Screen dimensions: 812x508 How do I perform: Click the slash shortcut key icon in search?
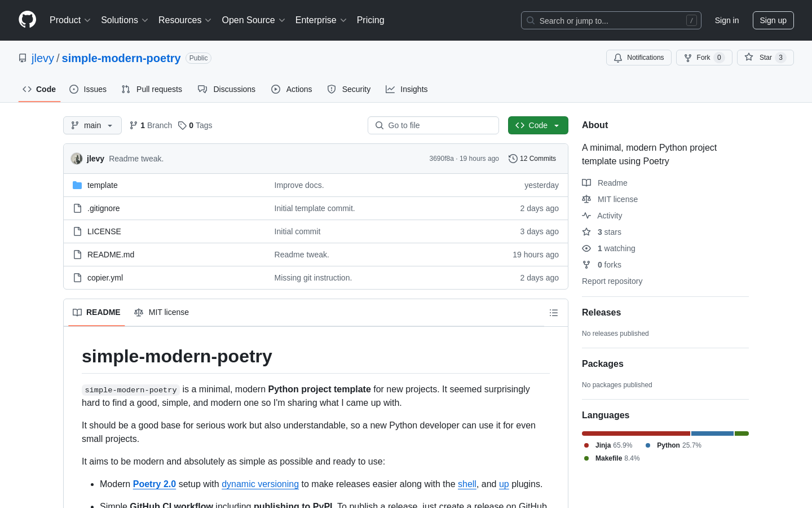[x=691, y=20]
